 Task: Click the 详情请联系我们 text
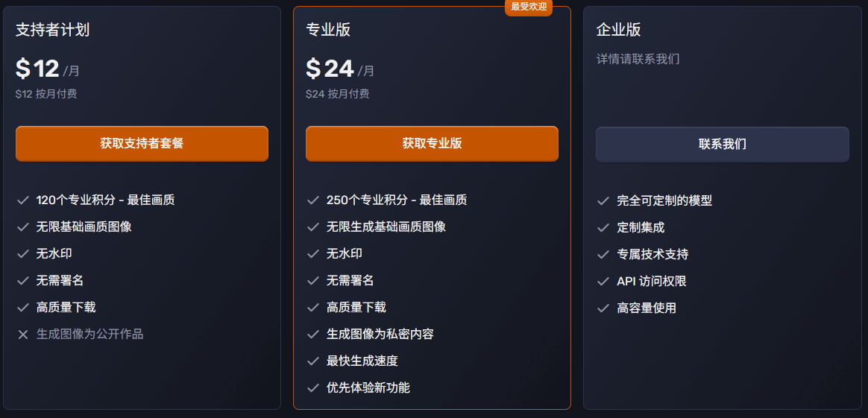(638, 59)
